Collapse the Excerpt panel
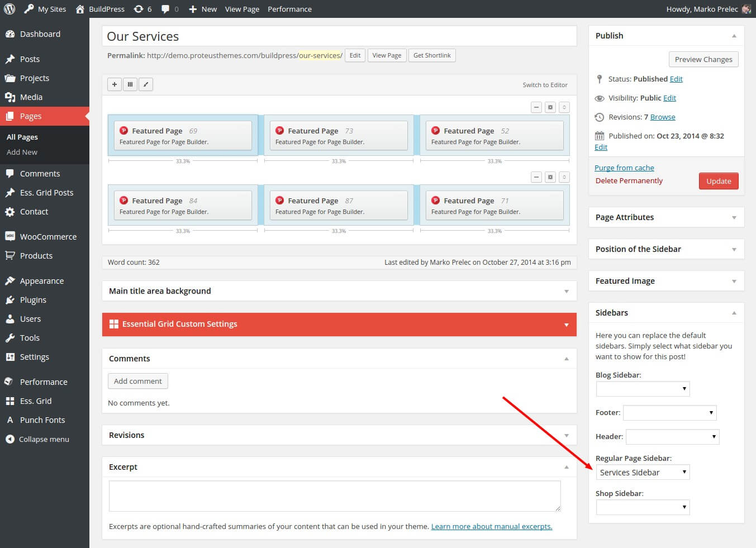756x548 pixels. pos(567,467)
